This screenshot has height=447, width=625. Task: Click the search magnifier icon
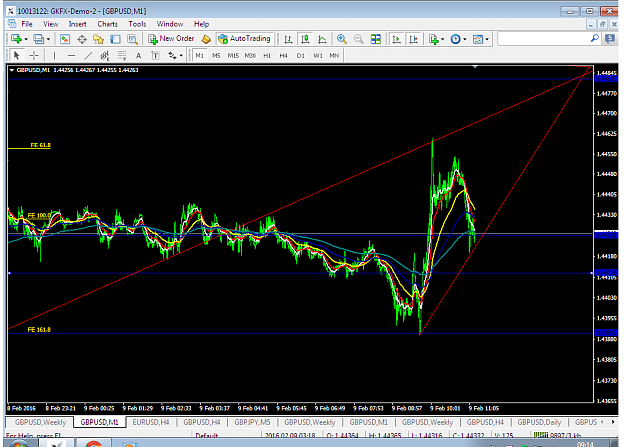595,38
